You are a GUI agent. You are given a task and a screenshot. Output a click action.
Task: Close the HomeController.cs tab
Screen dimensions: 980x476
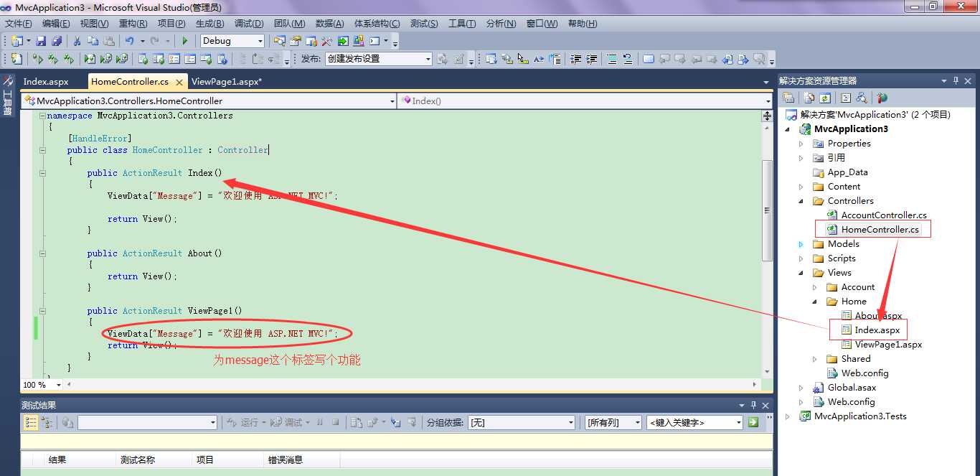pyautogui.click(x=179, y=83)
